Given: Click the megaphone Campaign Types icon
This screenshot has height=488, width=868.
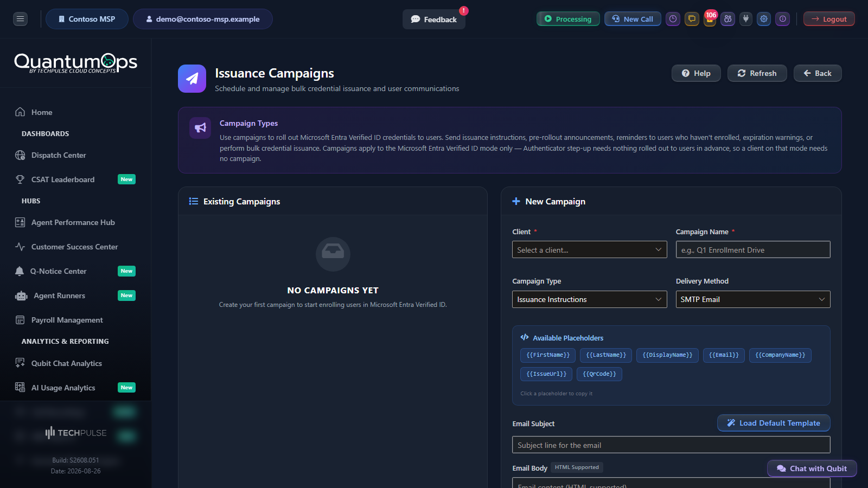Looking at the screenshot, I should 200,128.
